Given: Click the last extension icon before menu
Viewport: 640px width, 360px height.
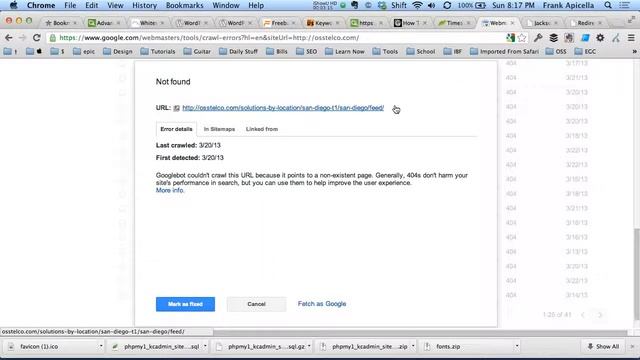Looking at the screenshot, I should [x=616, y=38].
